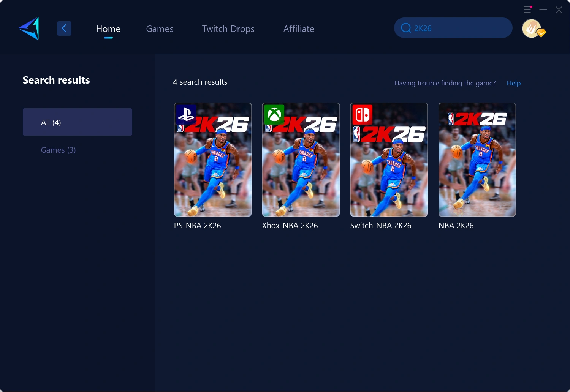Open the Twitch Drops section
Image resolution: width=570 pixels, height=392 pixels.
228,29
